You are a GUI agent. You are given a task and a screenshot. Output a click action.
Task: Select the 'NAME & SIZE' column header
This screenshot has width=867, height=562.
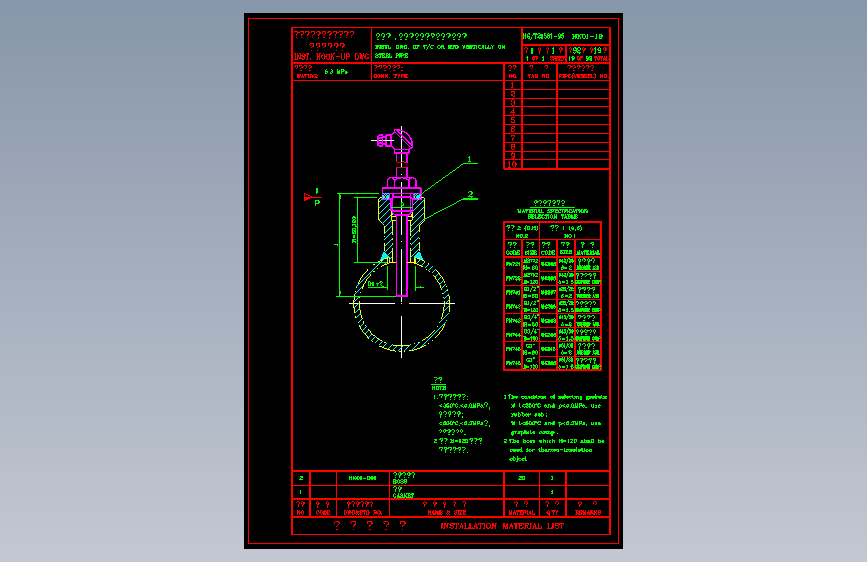coord(447,512)
